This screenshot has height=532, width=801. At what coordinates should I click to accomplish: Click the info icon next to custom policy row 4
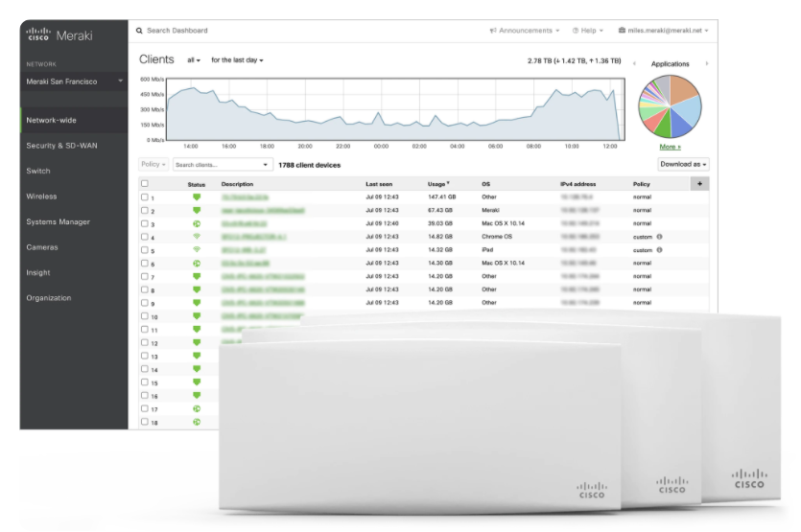pyautogui.click(x=659, y=237)
